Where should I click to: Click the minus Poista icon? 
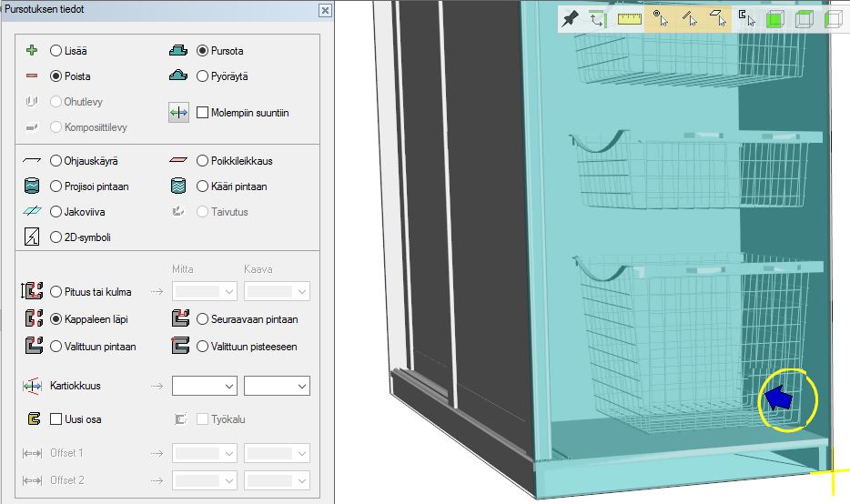[x=32, y=76]
